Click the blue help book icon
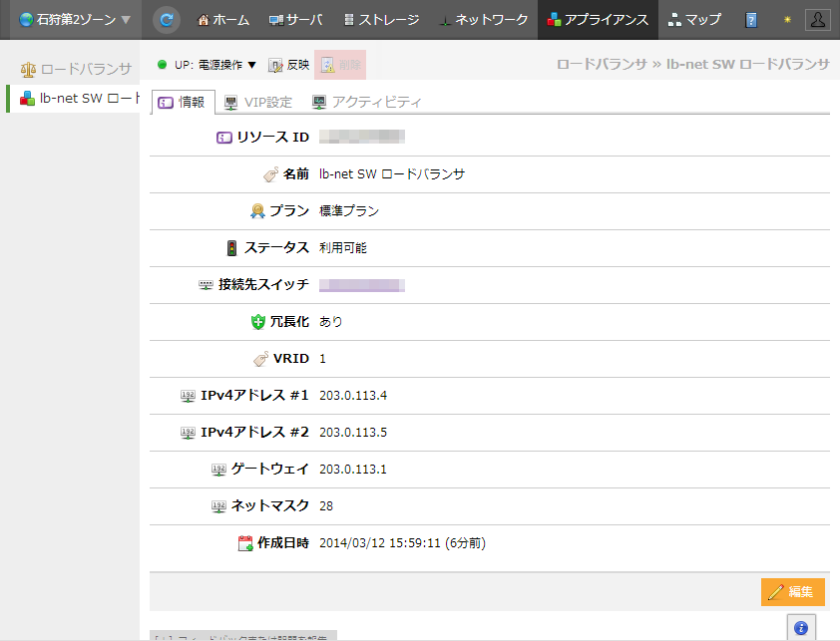Screen dimensions: 840x641 [x=752, y=20]
